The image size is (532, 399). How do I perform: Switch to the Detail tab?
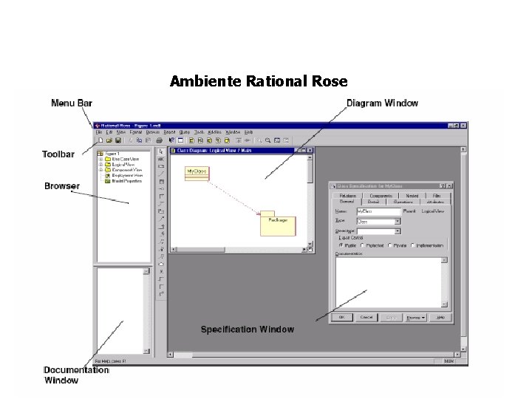[x=374, y=202]
